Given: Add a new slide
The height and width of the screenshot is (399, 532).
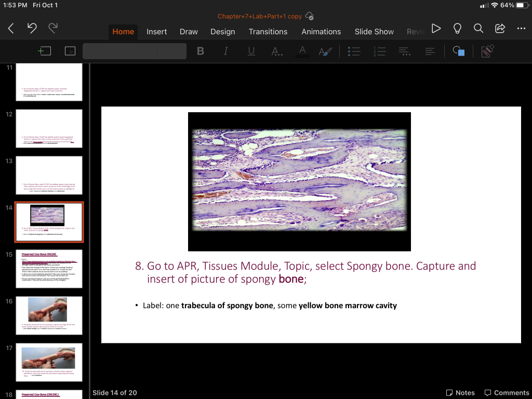Looking at the screenshot, I should click(x=45, y=51).
